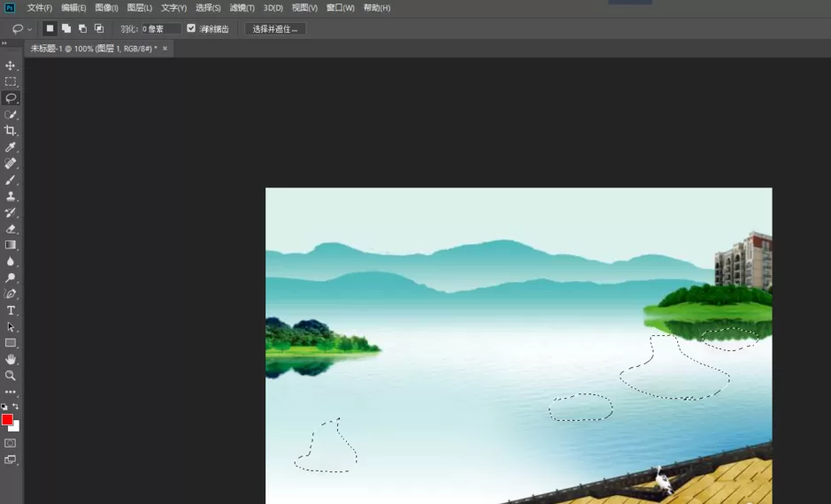The width and height of the screenshot is (831, 504).
Task: Choose New Selection mode in options bar
Action: 50,28
